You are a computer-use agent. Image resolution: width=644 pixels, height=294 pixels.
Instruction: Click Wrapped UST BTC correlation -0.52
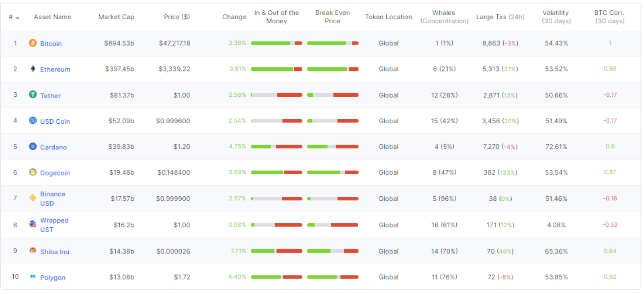tap(610, 225)
